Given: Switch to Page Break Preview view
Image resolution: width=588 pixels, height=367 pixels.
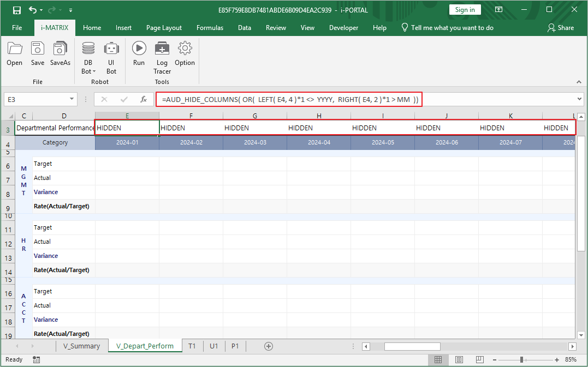Looking at the screenshot, I should click(x=479, y=359).
